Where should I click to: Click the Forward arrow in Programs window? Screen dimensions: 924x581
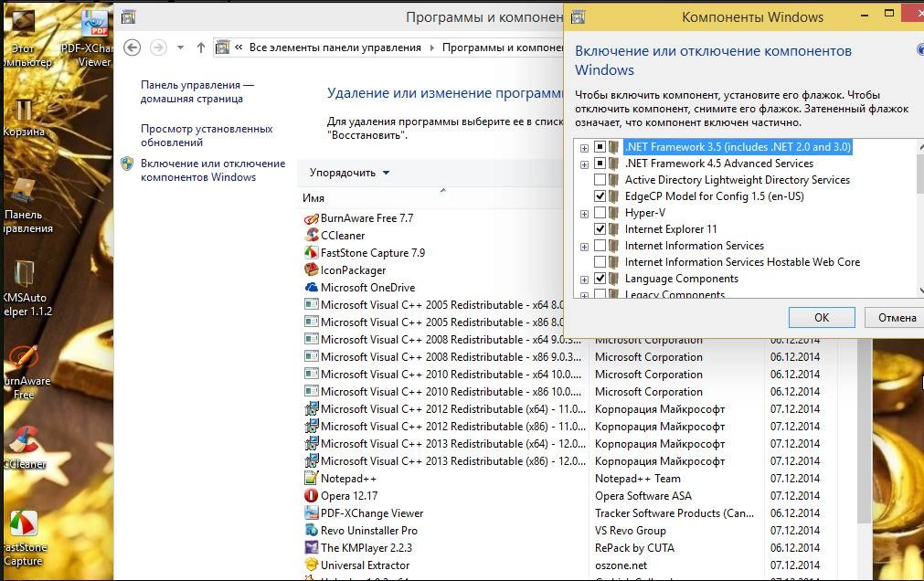pos(158,48)
